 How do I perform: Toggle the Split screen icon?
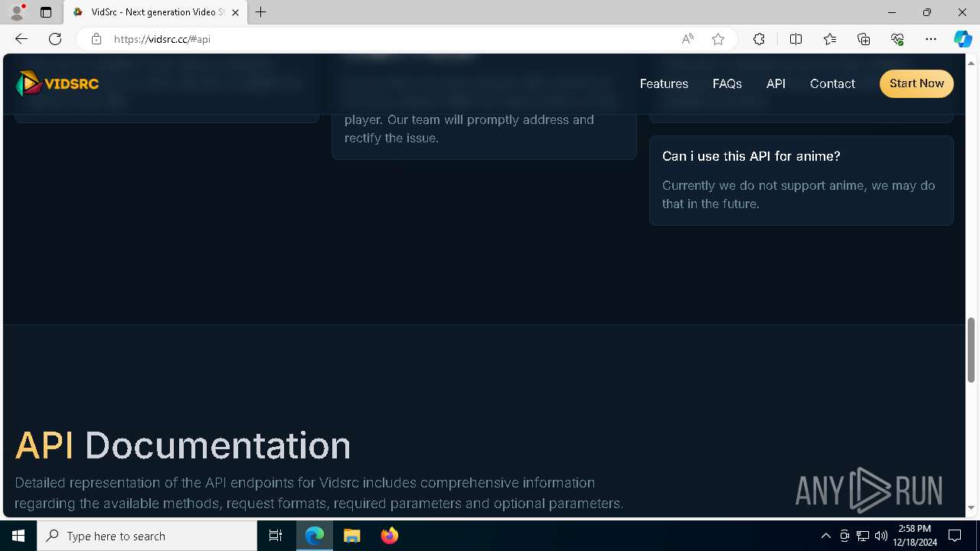click(795, 39)
